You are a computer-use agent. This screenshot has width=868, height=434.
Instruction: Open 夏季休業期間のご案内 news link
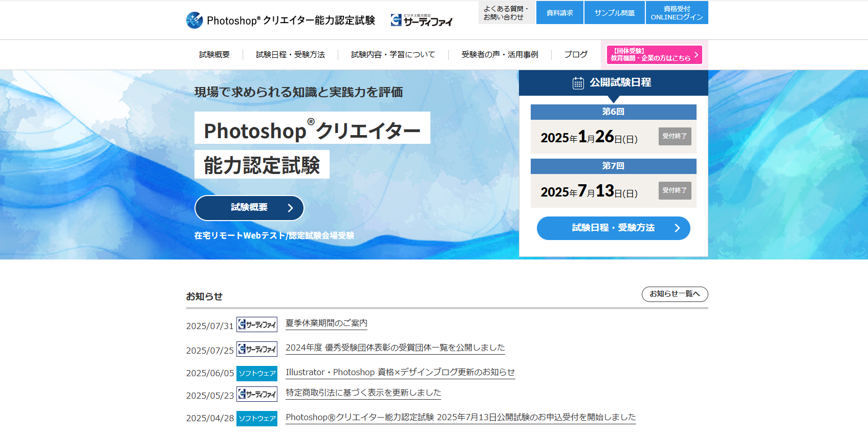(327, 323)
